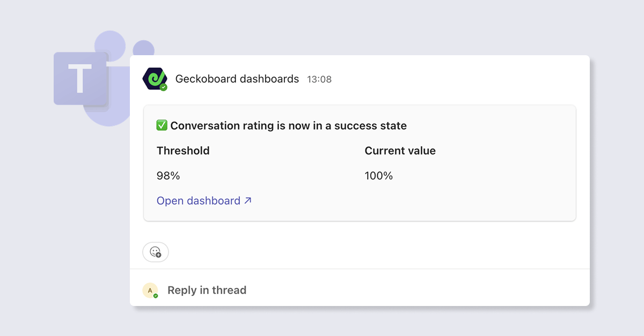The image size is (644, 336).
Task: Click the 98% threshold value
Action: pyautogui.click(x=169, y=175)
